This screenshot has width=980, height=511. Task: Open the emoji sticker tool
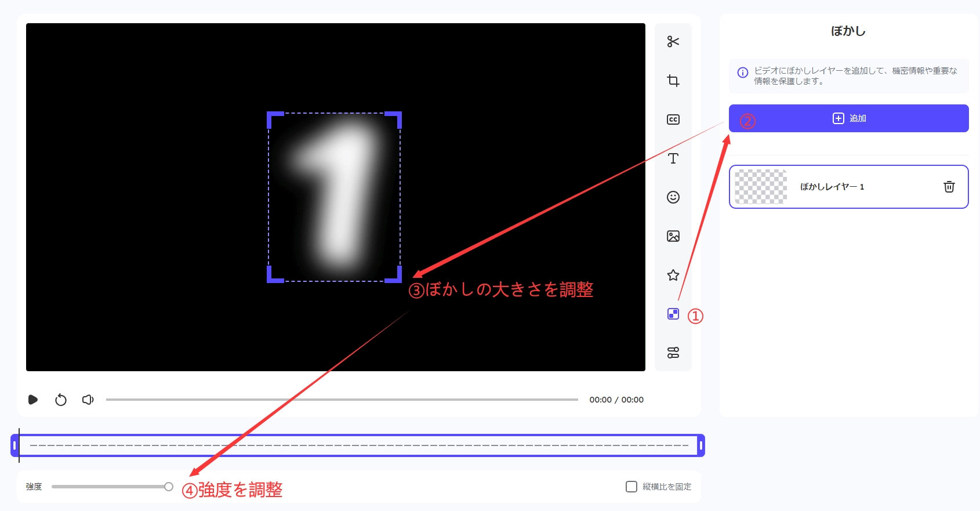[x=673, y=197]
